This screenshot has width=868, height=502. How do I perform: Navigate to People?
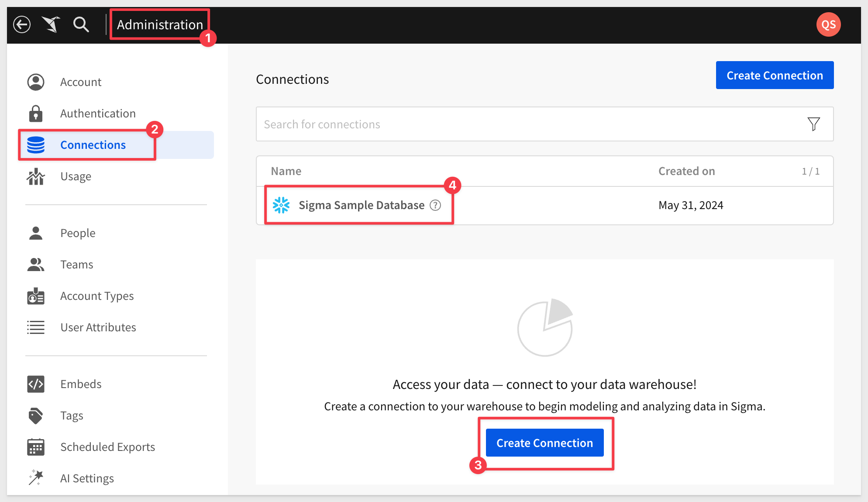78,233
